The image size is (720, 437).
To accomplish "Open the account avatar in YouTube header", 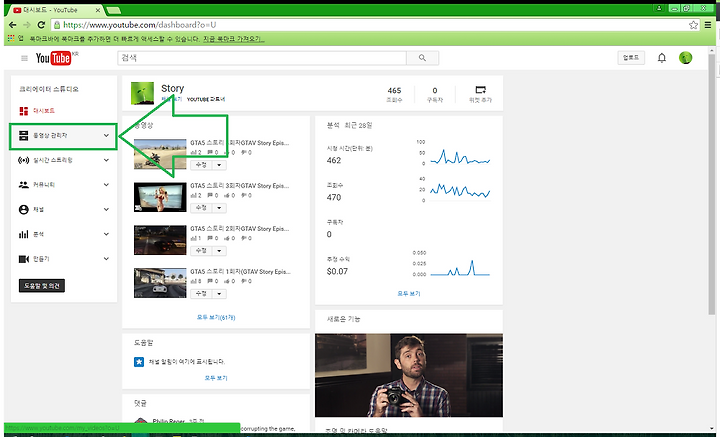I will point(686,58).
